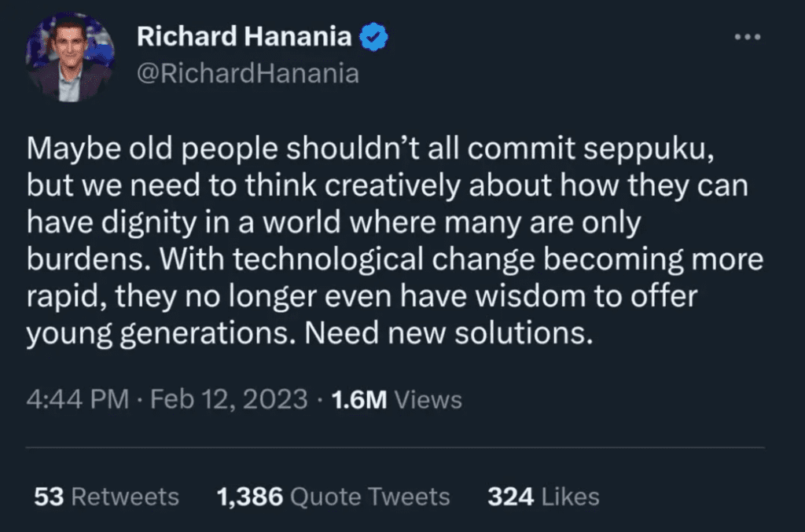Click the 4:44 PM timestamp
Screen dimensions: 805x532
pyautogui.click(x=77, y=399)
